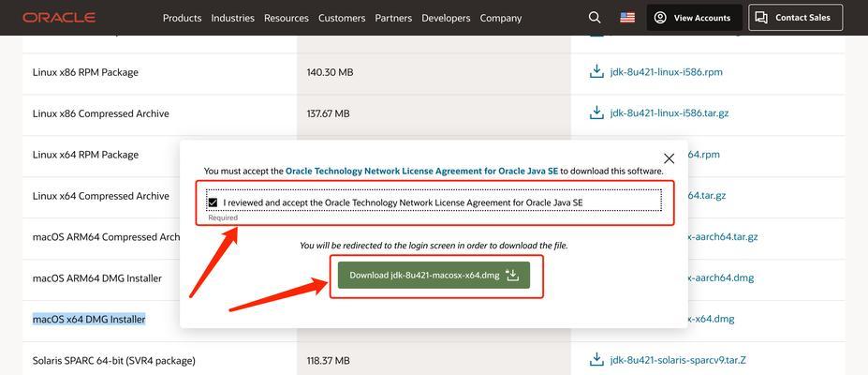868x375 pixels.
Task: Click the Solaris SPARC 64-bit package text
Action: (x=114, y=361)
